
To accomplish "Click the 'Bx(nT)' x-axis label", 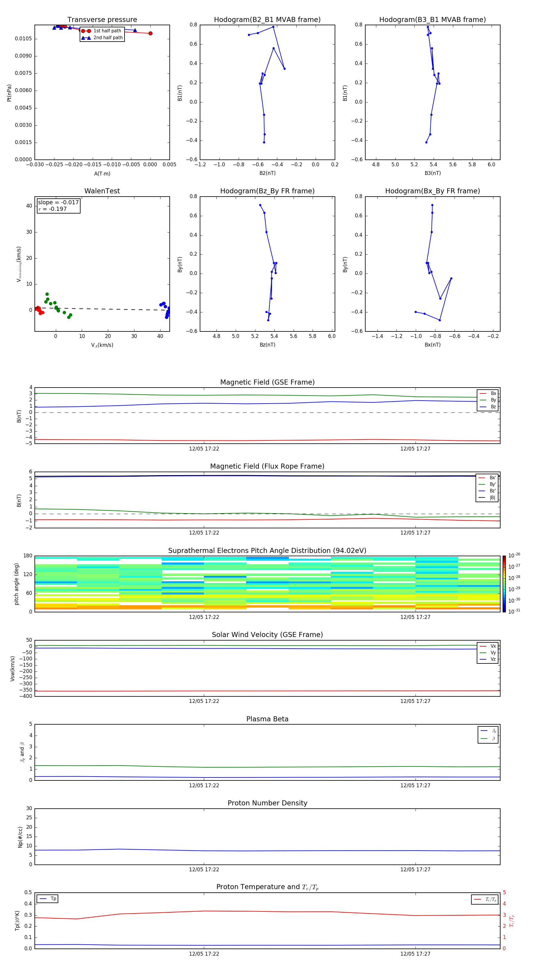I will [432, 345].
